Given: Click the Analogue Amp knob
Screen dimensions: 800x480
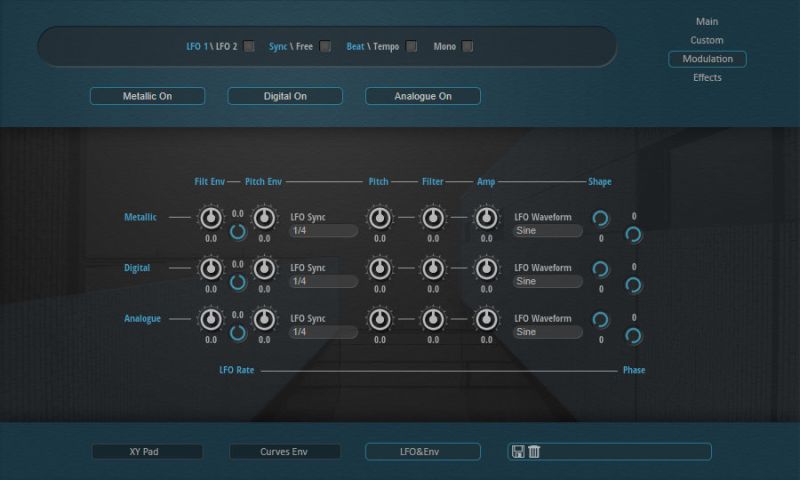Looking at the screenshot, I should [x=486, y=319].
